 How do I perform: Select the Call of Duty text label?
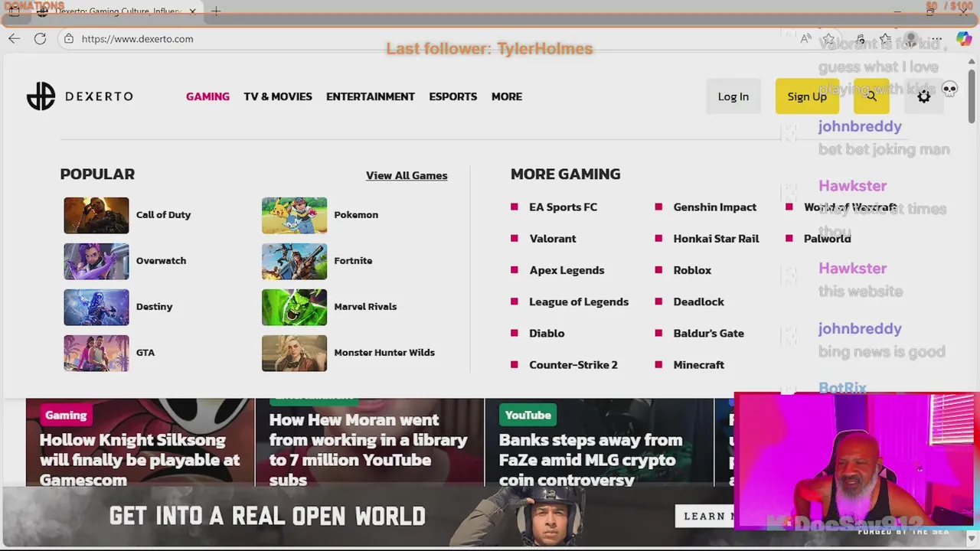click(163, 214)
